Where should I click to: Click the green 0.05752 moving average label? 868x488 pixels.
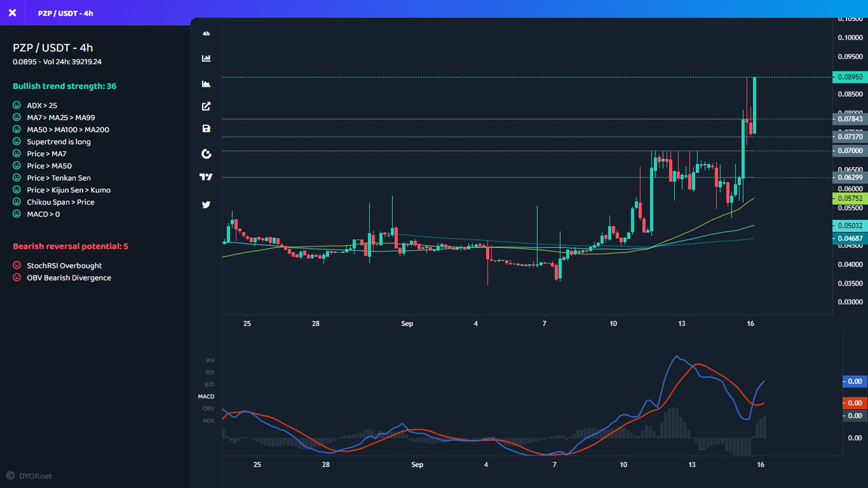849,197
